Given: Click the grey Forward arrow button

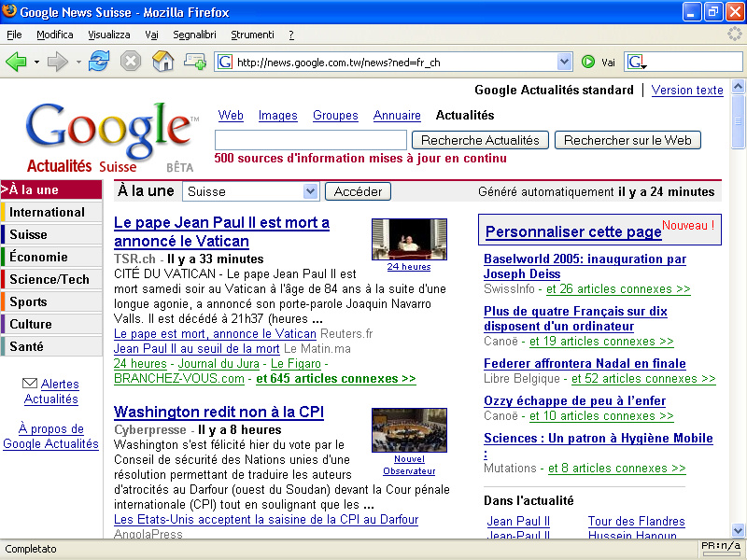Looking at the screenshot, I should [x=58, y=62].
